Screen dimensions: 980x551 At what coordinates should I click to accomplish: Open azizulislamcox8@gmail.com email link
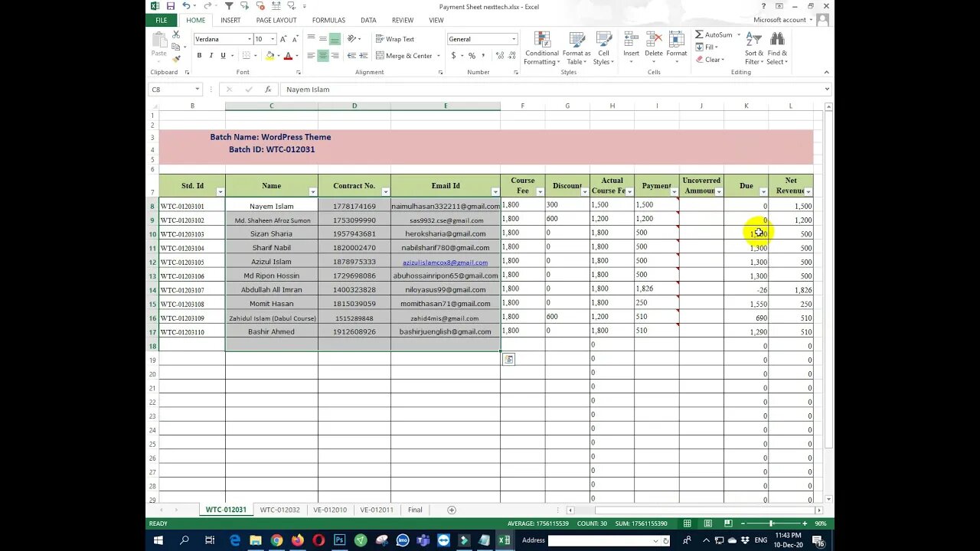pos(445,262)
